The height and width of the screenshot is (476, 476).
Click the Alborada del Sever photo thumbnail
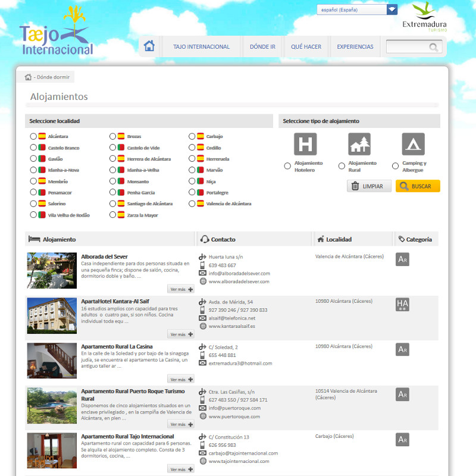click(52, 271)
